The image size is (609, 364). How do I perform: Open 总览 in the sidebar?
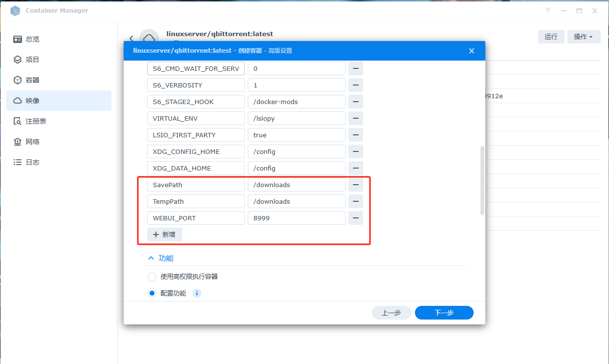pos(32,39)
